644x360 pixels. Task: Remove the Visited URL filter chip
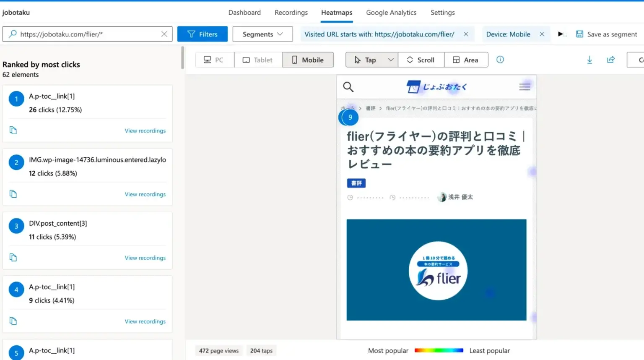466,34
